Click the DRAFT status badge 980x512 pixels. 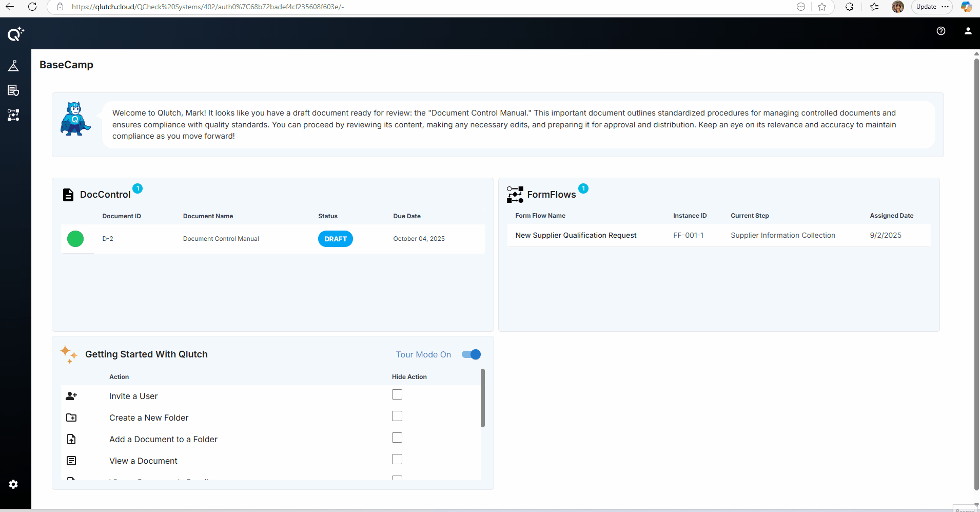coord(335,239)
